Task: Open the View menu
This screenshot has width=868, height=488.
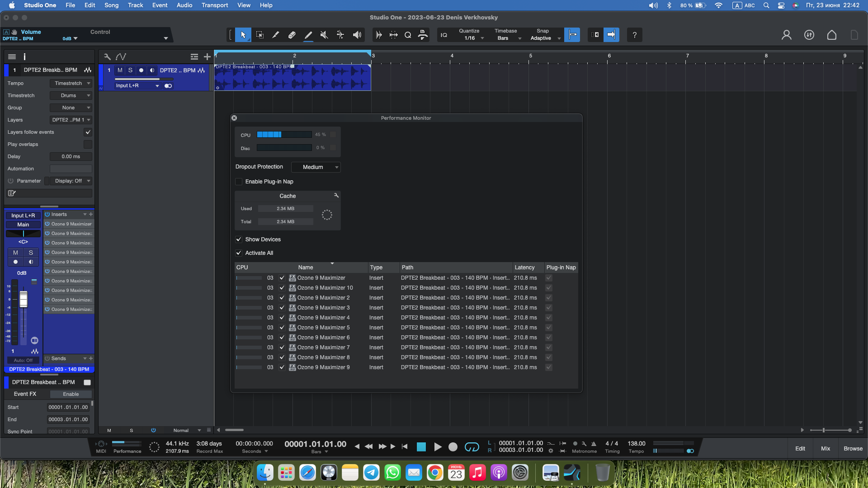Action: coord(244,5)
